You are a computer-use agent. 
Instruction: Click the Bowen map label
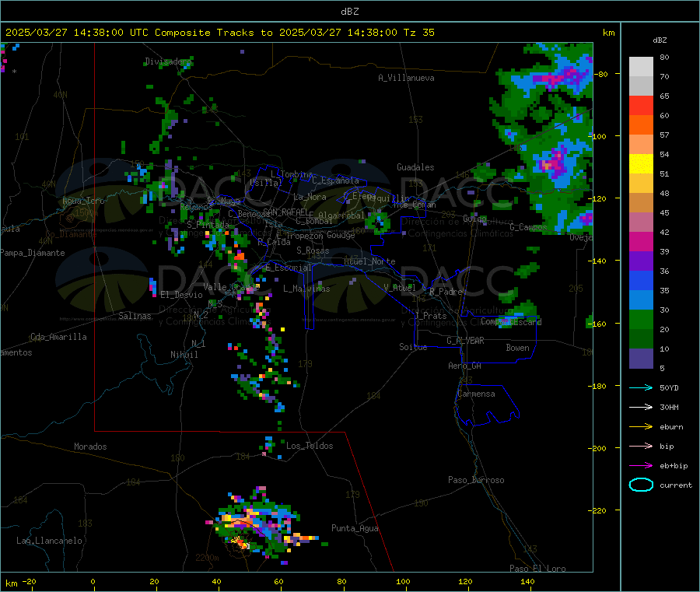517,348
